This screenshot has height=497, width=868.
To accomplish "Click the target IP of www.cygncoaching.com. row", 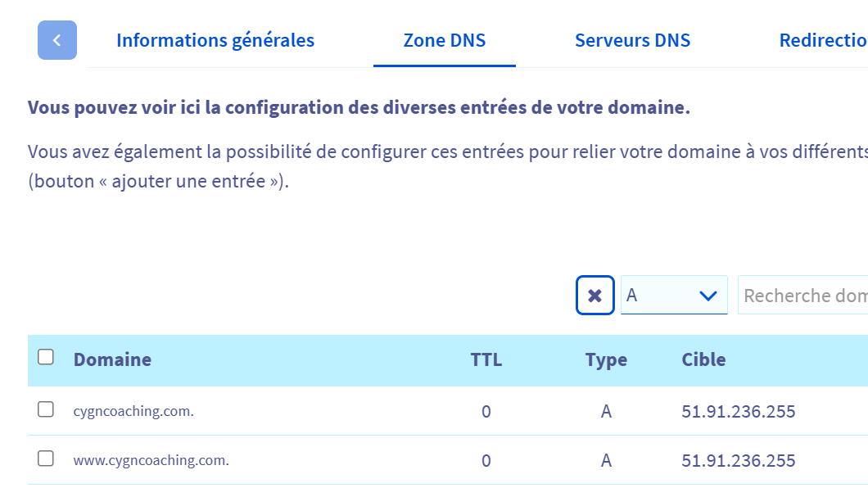I will point(738,460).
